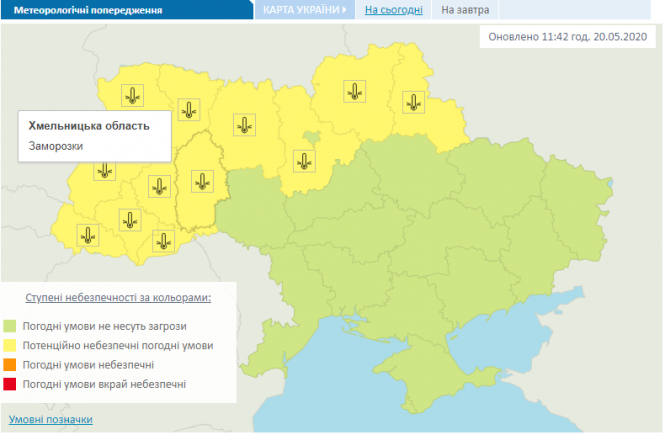The height and width of the screenshot is (435, 665).
Task: Click the Sumy oblast frost thermometer icon
Action: pos(414,102)
